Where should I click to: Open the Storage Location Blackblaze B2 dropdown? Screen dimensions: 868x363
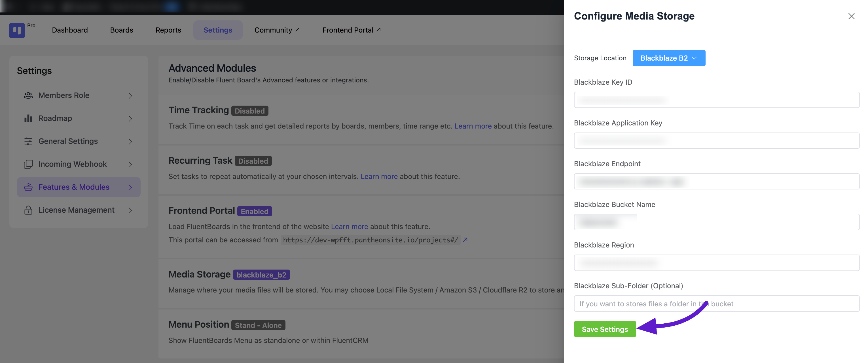(668, 58)
